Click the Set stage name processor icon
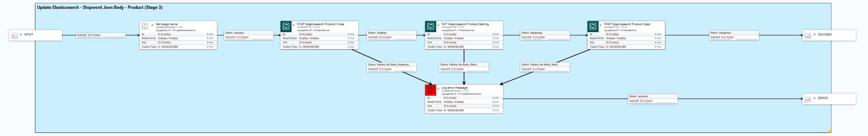 [145, 26]
